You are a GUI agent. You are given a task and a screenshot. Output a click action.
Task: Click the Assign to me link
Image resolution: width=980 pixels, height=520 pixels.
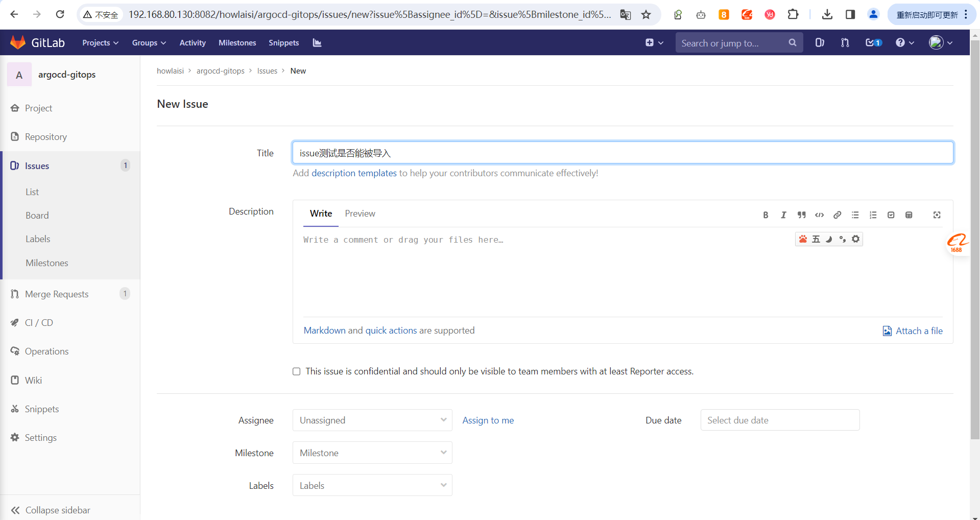coord(488,420)
